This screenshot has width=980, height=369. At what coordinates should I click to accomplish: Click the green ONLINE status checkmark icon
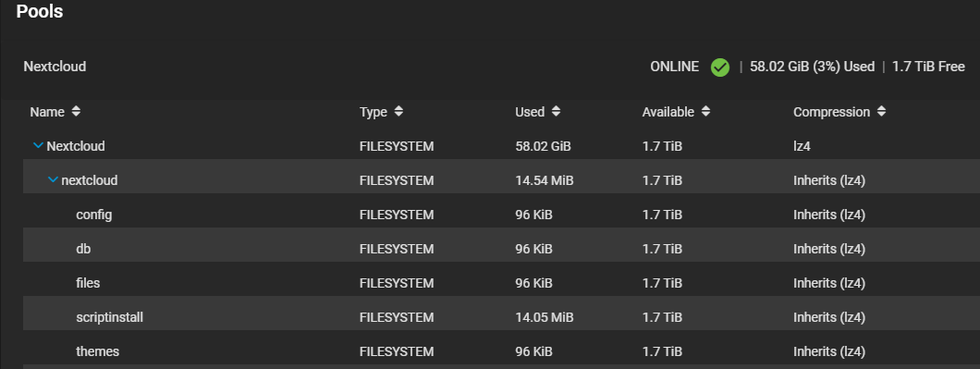click(720, 67)
